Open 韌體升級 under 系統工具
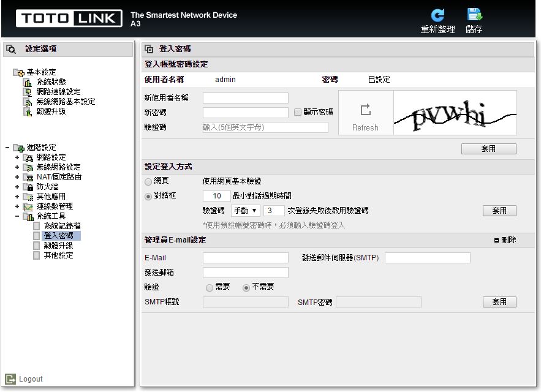The width and height of the screenshot is (541, 392). [x=58, y=246]
